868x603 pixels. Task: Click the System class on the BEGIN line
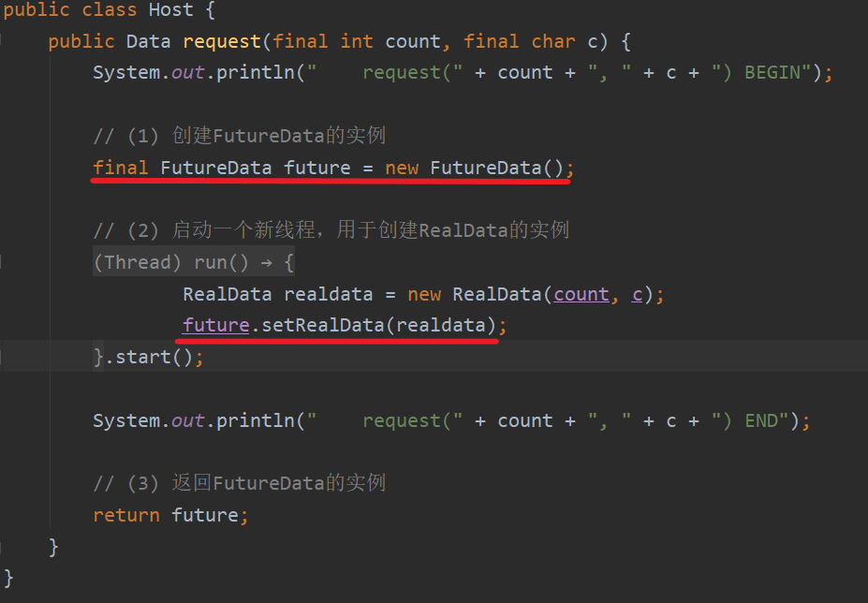[x=126, y=72]
